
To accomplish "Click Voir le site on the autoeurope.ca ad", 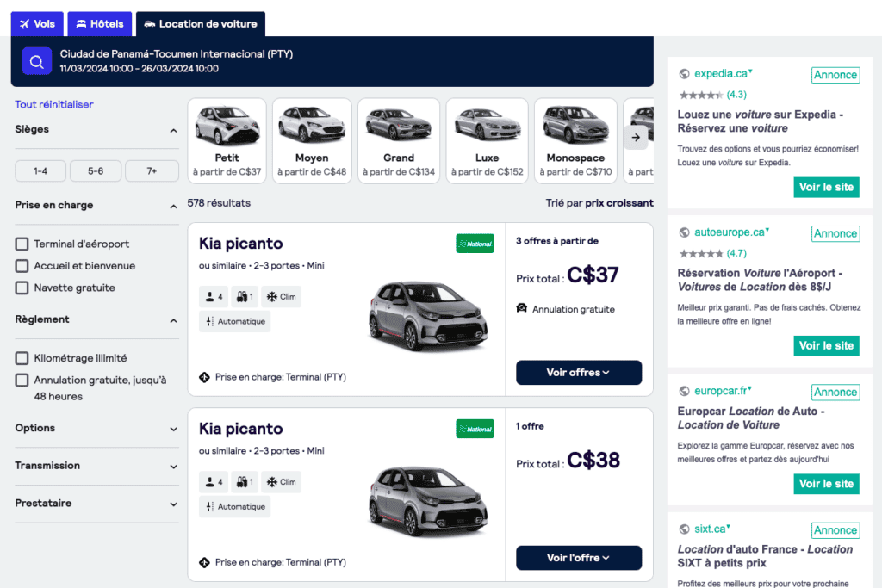I will pyautogui.click(x=826, y=345).
